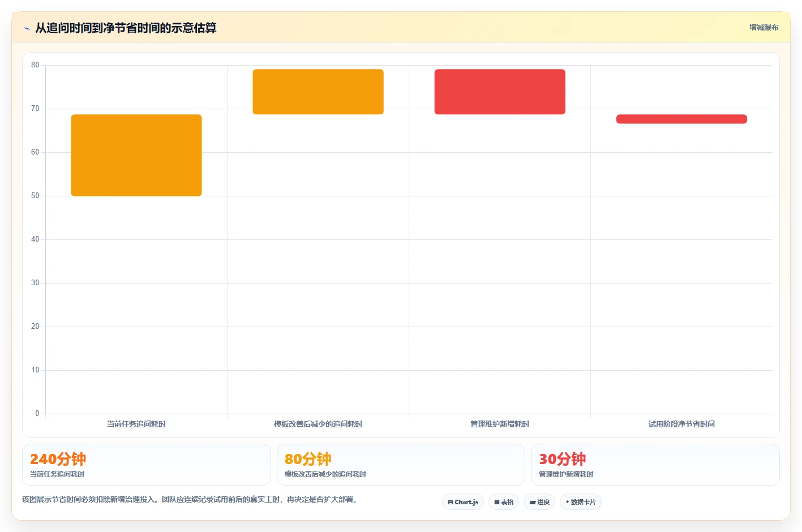Click x-axis label 当前任务追问耗时
This screenshot has height=532, width=802.
136,424
